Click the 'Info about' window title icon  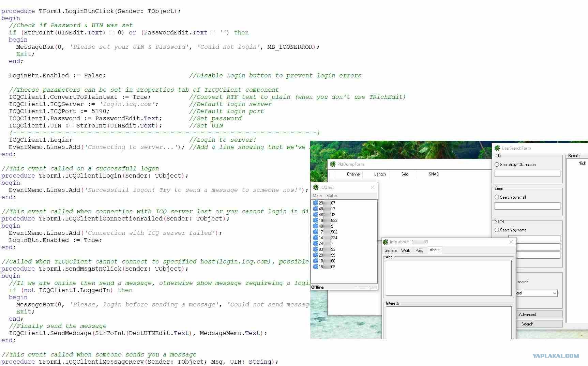point(386,242)
